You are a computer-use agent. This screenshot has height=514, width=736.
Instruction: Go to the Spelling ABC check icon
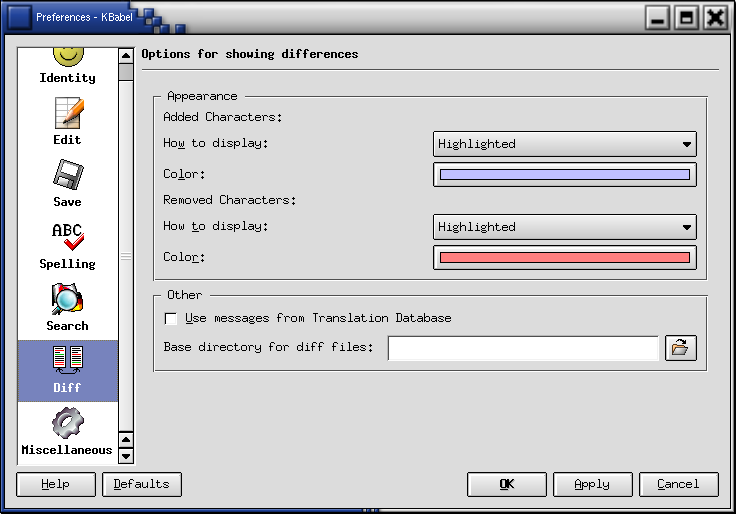click(x=67, y=238)
